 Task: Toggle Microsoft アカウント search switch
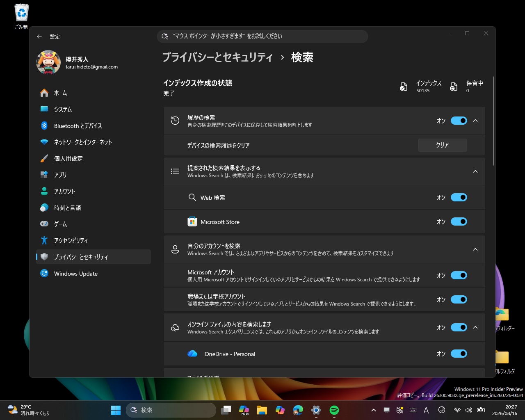[x=459, y=275]
